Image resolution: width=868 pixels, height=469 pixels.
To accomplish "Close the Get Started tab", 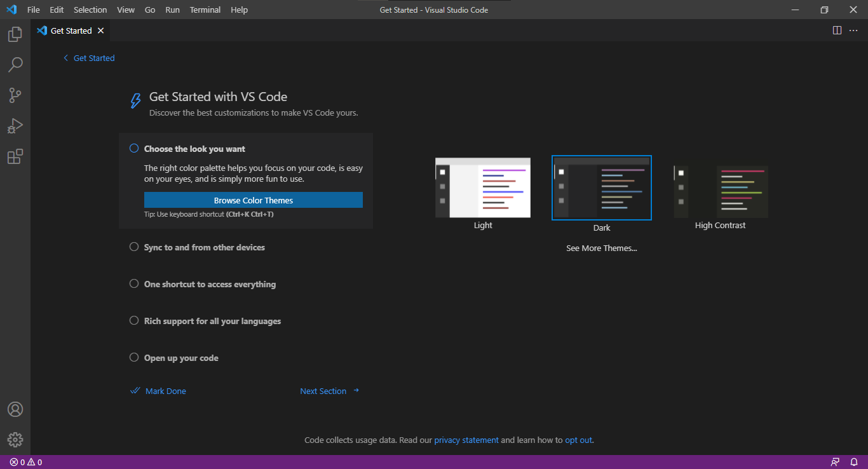I will 100,31.
